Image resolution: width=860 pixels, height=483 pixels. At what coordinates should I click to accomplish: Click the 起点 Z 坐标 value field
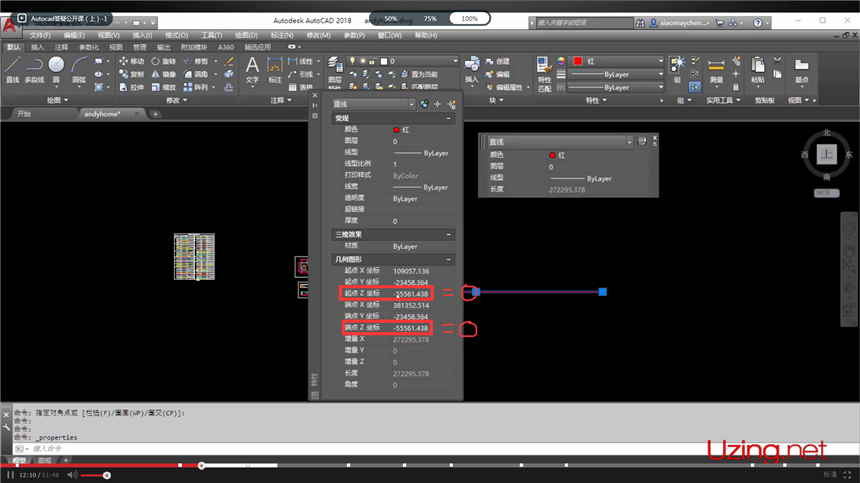[410, 294]
